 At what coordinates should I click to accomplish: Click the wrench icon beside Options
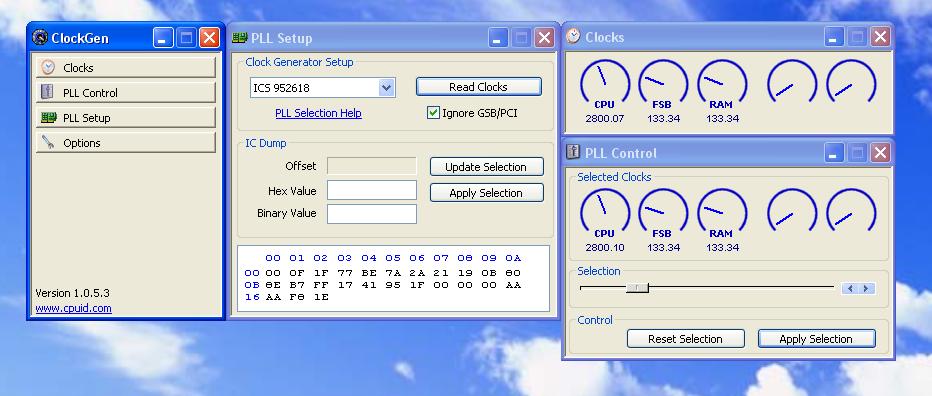pos(48,142)
